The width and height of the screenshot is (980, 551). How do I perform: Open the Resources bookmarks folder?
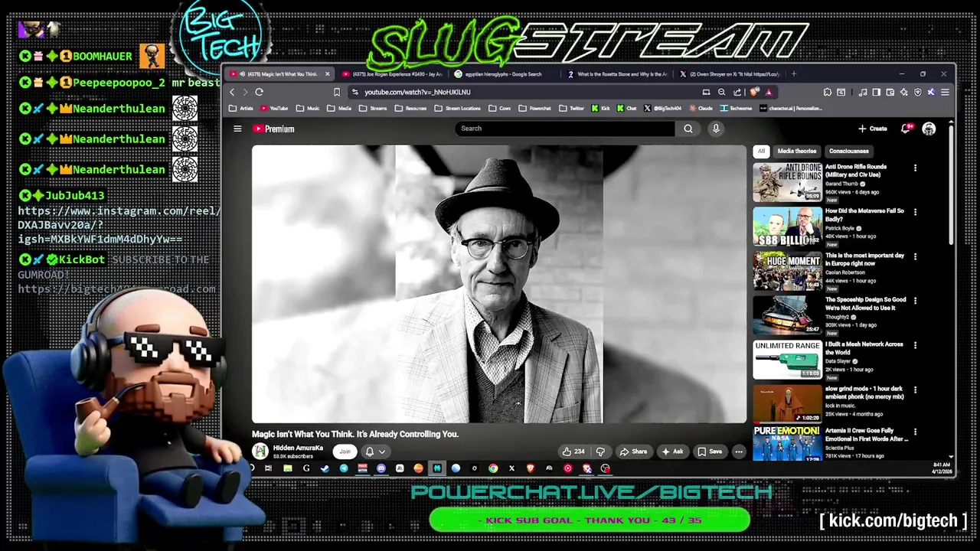[x=410, y=109]
